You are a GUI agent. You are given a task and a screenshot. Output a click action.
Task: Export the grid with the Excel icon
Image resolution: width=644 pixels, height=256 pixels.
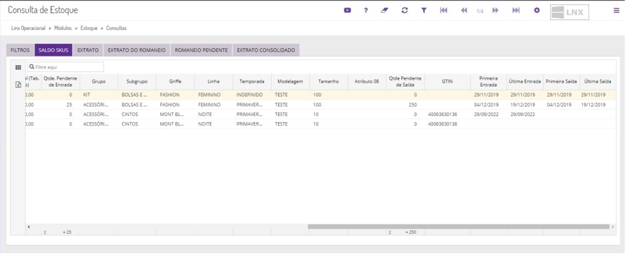point(18,85)
